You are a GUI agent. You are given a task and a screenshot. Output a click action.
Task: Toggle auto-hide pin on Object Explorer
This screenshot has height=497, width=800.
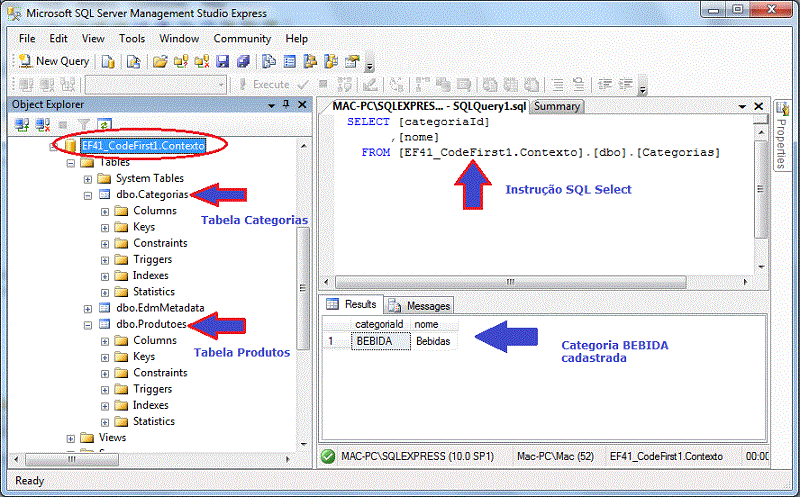[x=286, y=104]
